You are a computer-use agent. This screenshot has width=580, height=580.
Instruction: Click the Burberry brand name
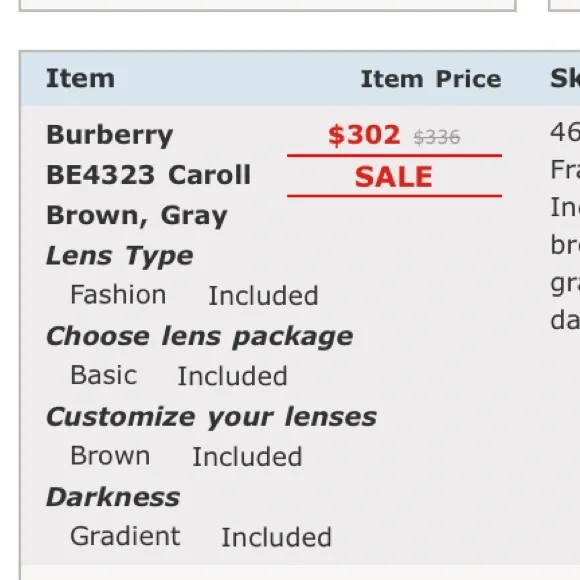(109, 135)
